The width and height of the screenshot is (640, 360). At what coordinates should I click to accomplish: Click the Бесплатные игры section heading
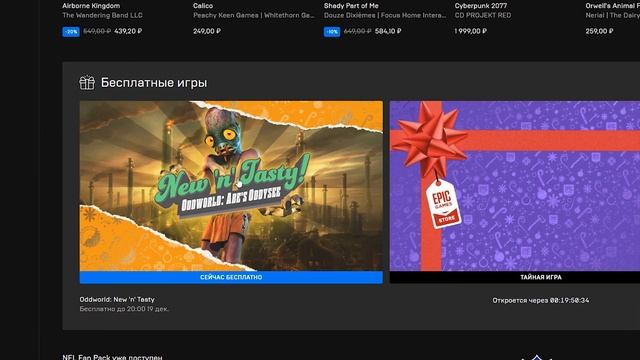(x=154, y=83)
